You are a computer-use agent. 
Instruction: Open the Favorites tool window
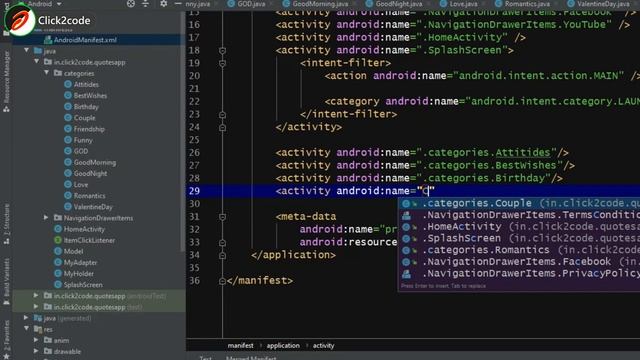6,339
